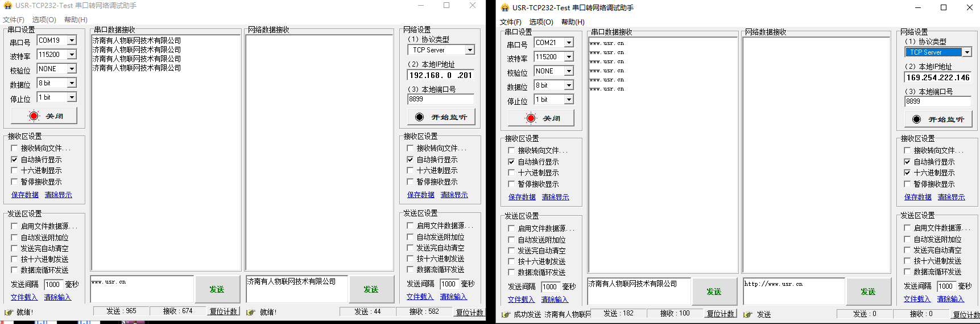This screenshot has width=980, height=324.
Task: Click the red port indicator icon in COM21 window
Action: click(x=531, y=118)
